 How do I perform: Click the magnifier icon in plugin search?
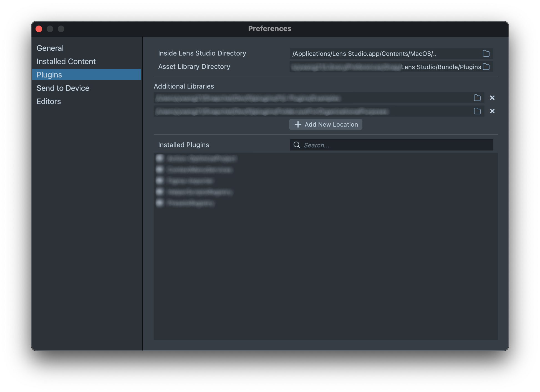(297, 145)
